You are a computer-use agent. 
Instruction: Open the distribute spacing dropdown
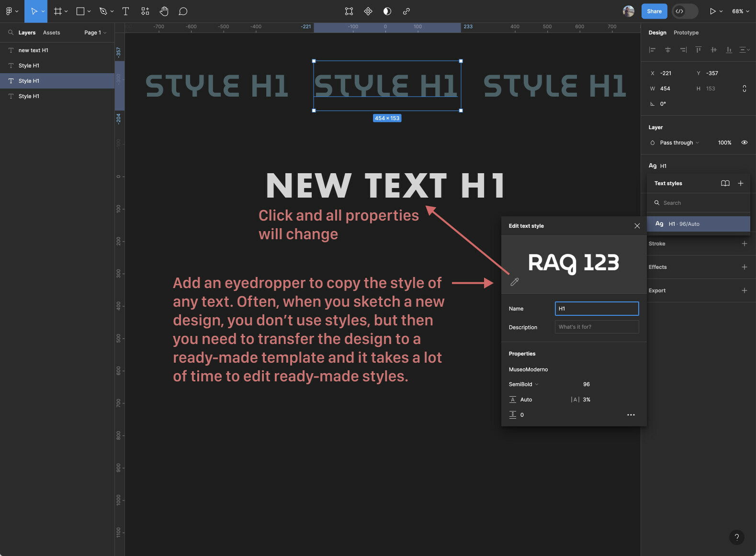click(745, 49)
